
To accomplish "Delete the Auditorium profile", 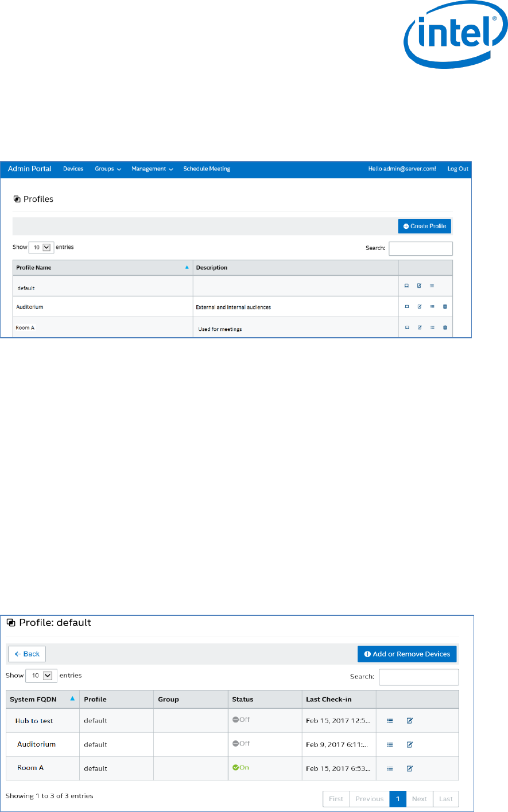I will point(445,307).
